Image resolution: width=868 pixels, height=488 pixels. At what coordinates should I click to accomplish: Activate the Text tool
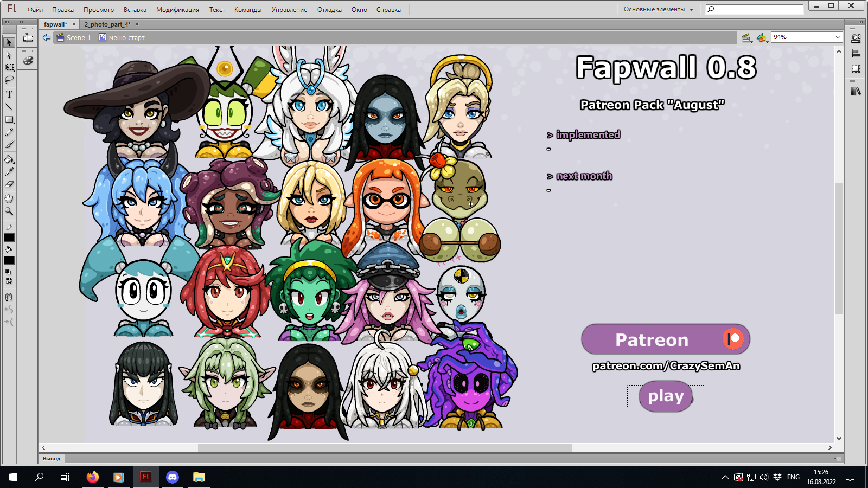(x=9, y=94)
